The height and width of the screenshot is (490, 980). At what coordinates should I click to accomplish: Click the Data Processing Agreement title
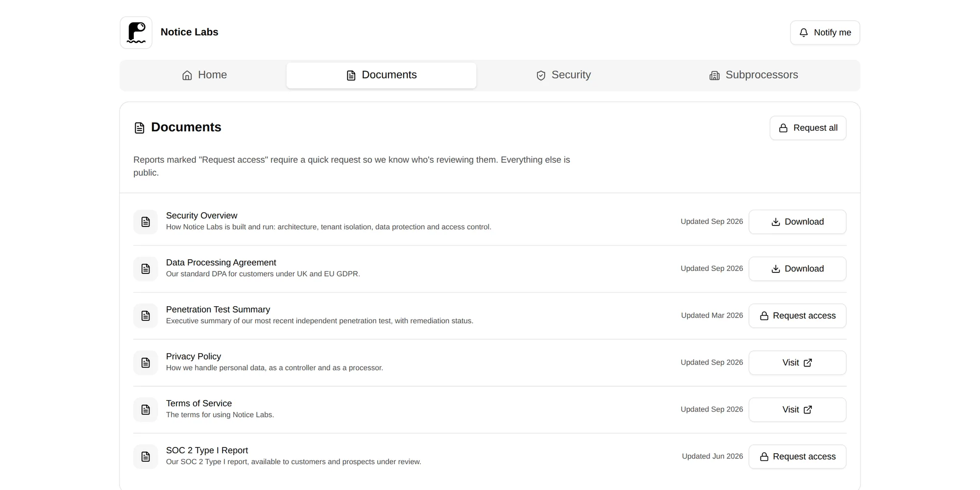[221, 263]
